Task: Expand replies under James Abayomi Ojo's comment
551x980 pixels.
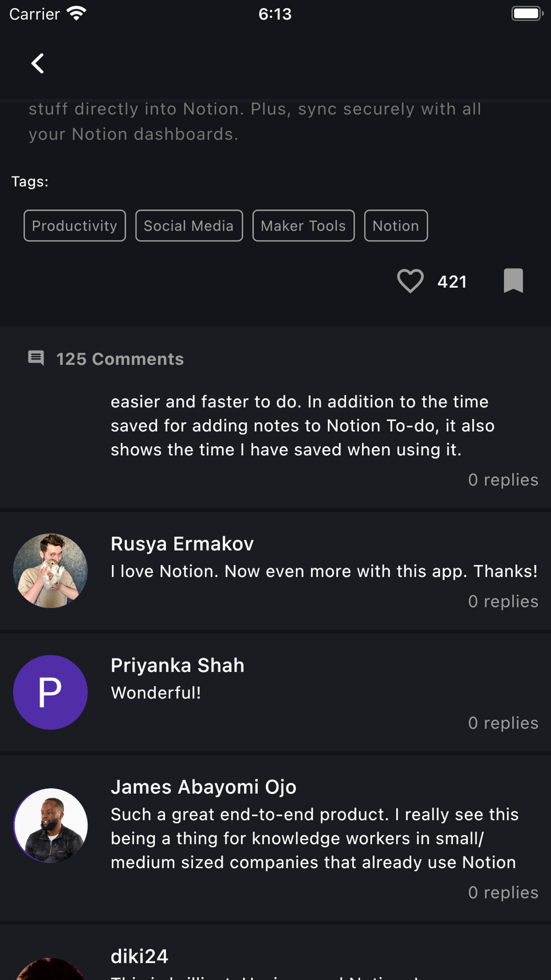Action: point(503,893)
